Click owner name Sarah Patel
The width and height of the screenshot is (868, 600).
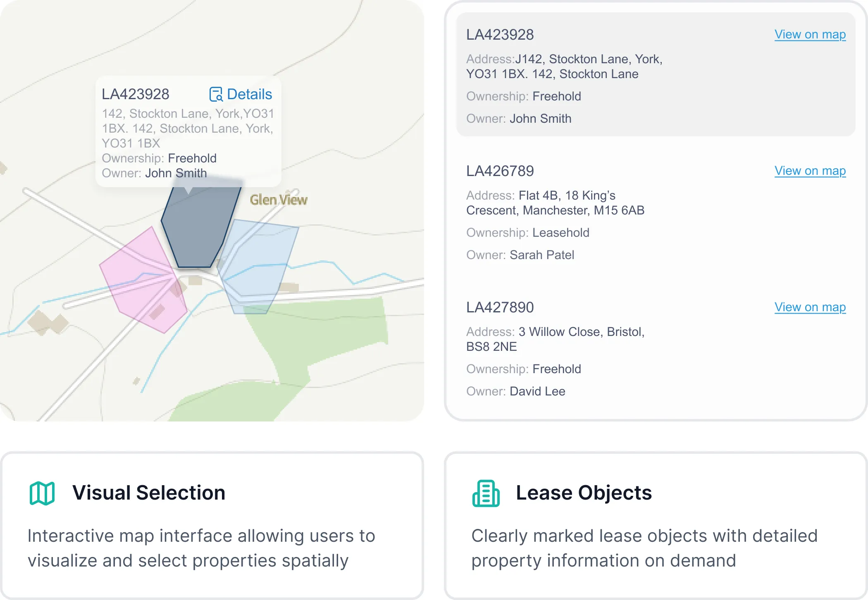point(541,255)
